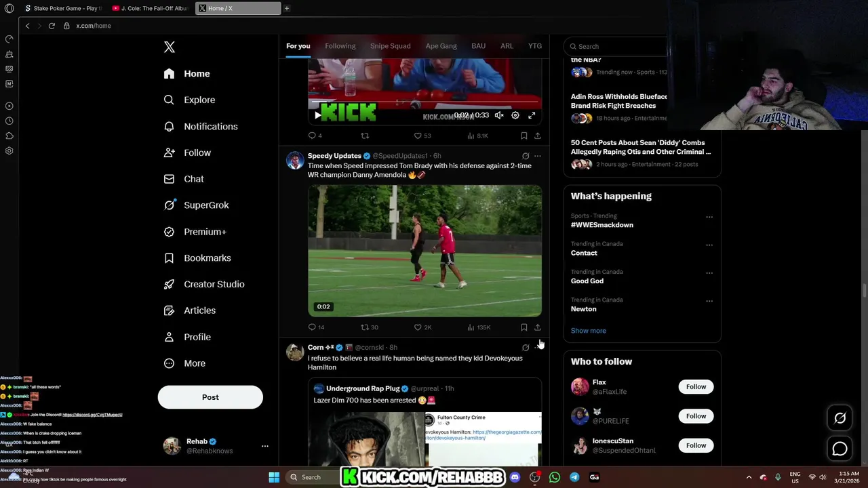Screen dimensions: 868x488
Task: Open account options next to Rehab
Action: [x=265, y=446]
